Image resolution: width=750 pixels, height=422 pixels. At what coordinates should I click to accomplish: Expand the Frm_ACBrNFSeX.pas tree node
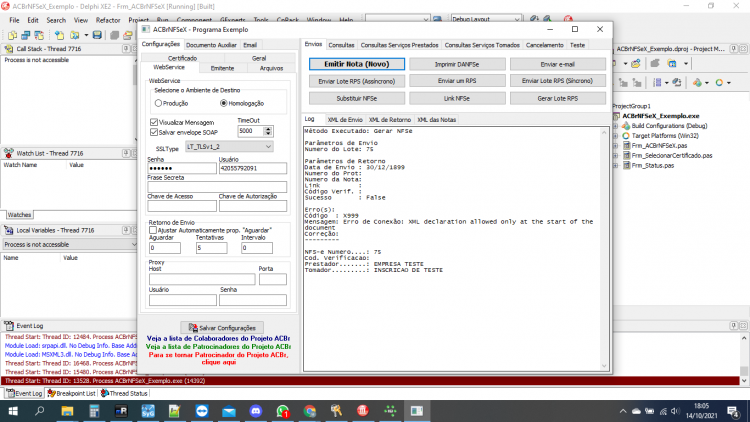(x=616, y=145)
